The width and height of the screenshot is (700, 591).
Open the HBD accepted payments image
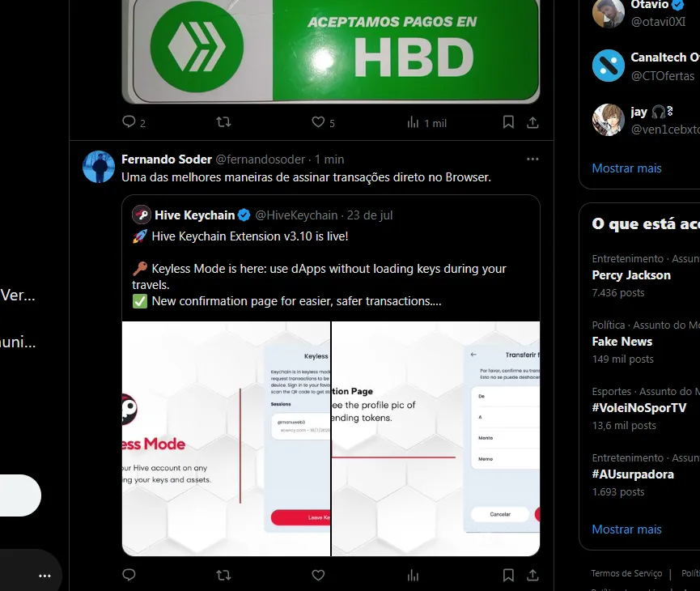point(331,51)
